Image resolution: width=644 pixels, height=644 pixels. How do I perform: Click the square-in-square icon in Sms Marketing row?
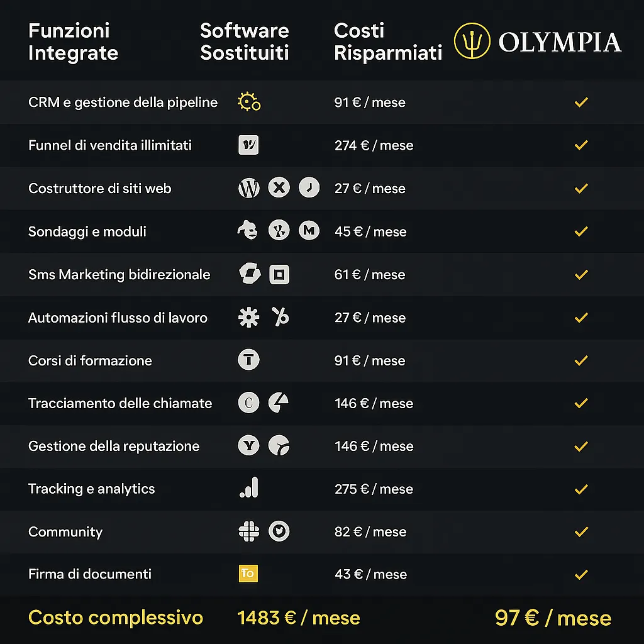(x=279, y=274)
